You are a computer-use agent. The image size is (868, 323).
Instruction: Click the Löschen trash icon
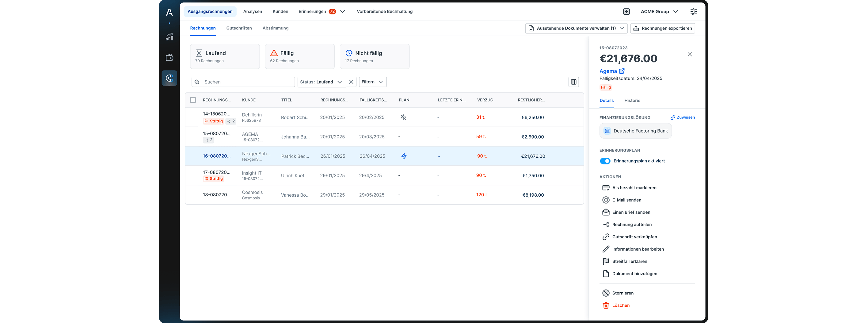(x=606, y=306)
